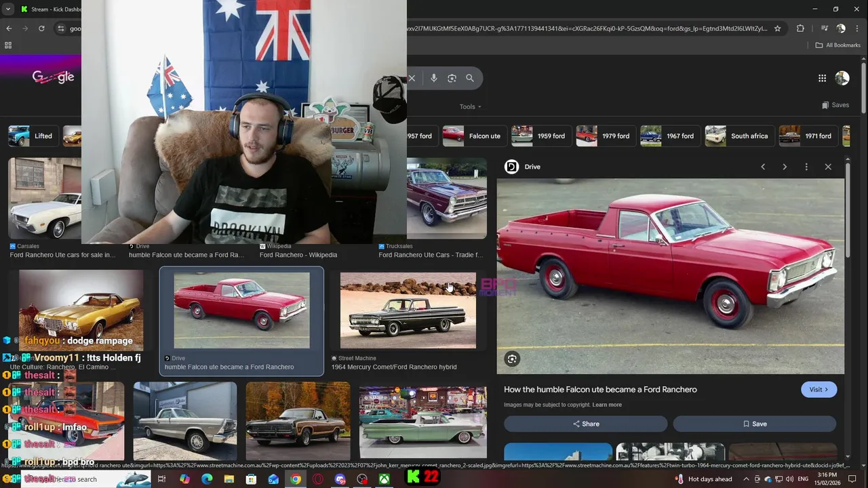The height and width of the screenshot is (488, 868).
Task: Go to Google home via logo
Action: tap(53, 77)
